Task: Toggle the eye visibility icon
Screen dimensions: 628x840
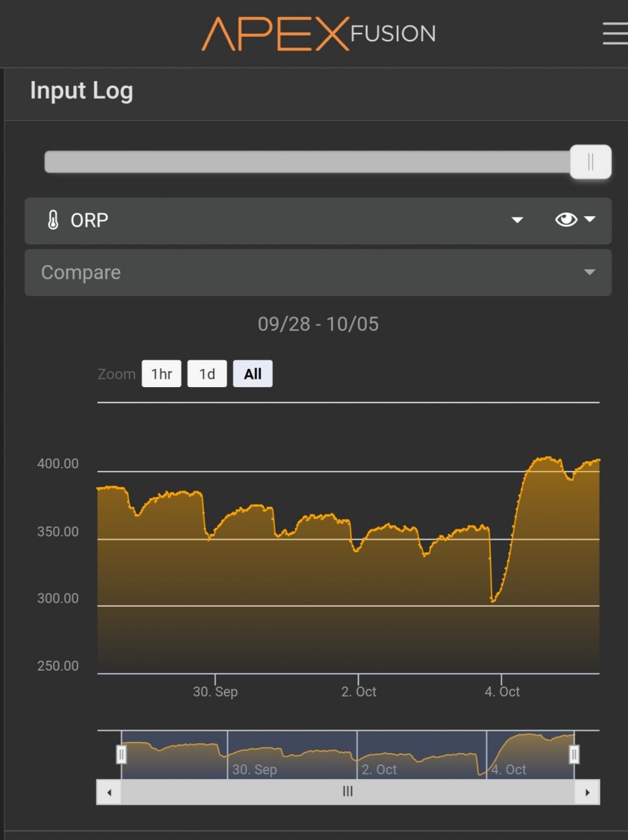Action: tap(566, 220)
